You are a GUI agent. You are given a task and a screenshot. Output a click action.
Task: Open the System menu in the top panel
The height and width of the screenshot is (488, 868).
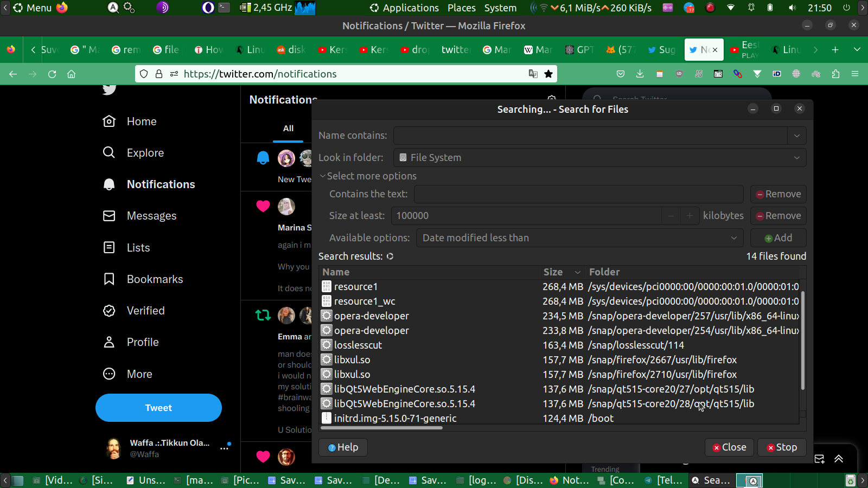tap(500, 8)
